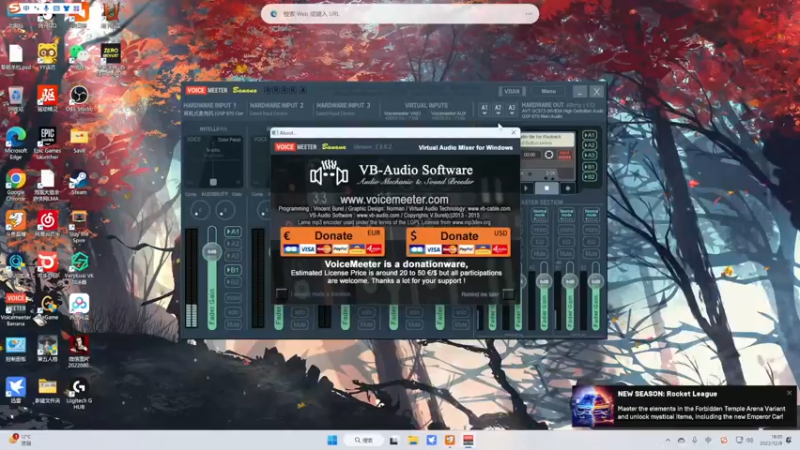Click the Gate knob on Hardware Input 1
The height and width of the screenshot is (450, 800).
[x=225, y=210]
